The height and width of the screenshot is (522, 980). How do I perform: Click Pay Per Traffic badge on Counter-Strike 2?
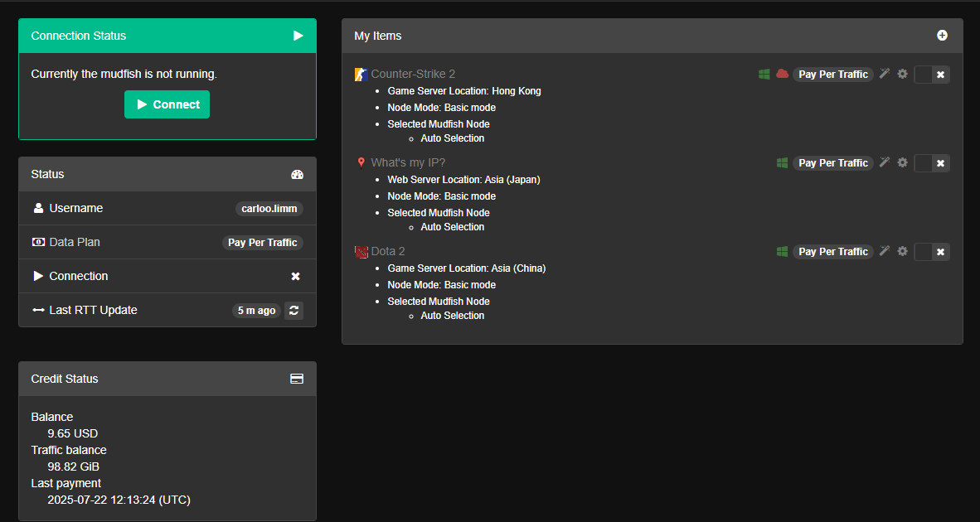click(832, 74)
